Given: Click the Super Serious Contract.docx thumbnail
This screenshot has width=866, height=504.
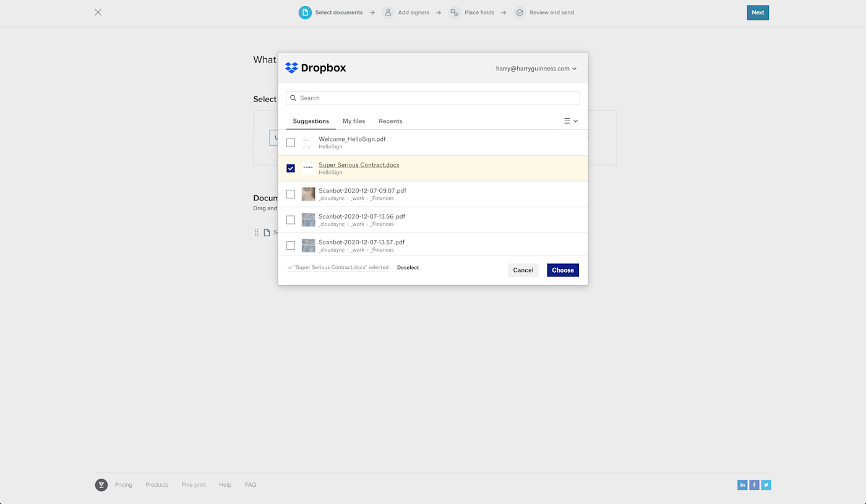Looking at the screenshot, I should click(308, 168).
